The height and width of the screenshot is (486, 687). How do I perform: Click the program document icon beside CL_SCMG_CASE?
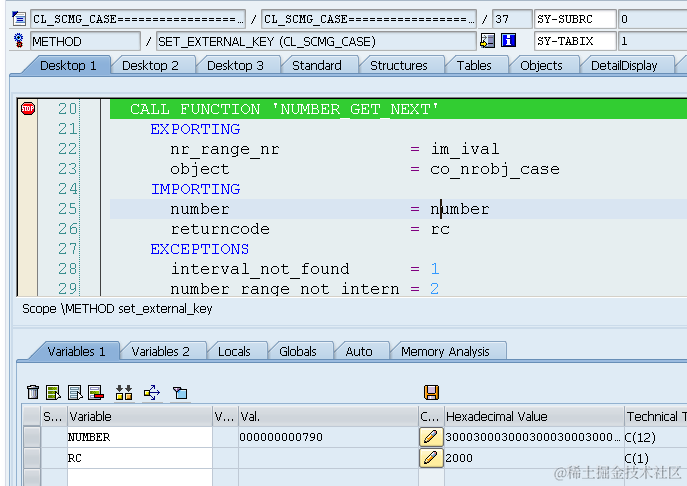[19, 19]
